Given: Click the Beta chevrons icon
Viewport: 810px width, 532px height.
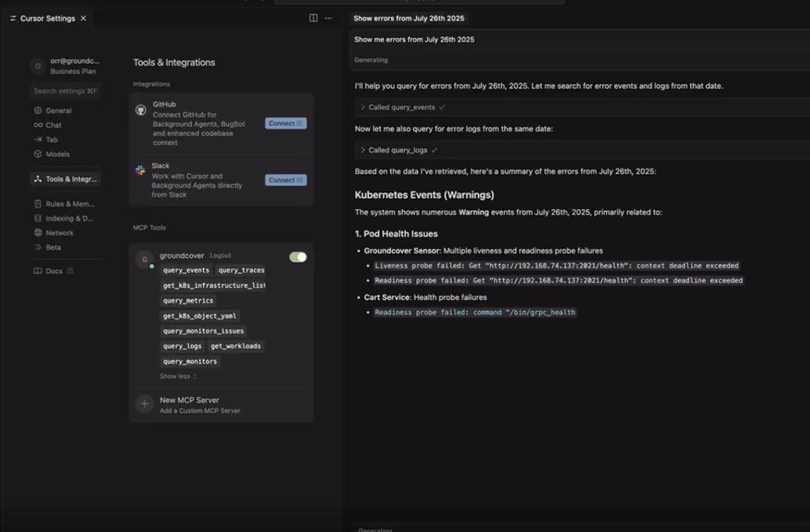Looking at the screenshot, I should 37,247.
